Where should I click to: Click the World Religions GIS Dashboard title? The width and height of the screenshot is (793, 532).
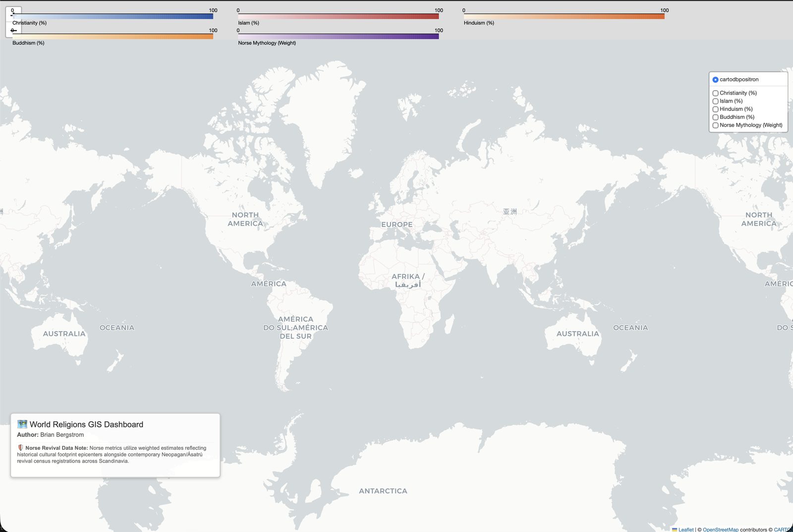pyautogui.click(x=86, y=425)
